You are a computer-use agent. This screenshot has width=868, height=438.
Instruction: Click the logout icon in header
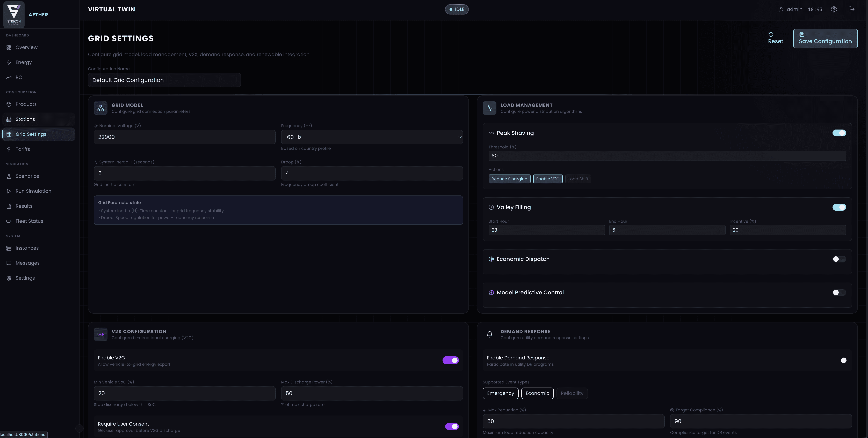coord(851,9)
